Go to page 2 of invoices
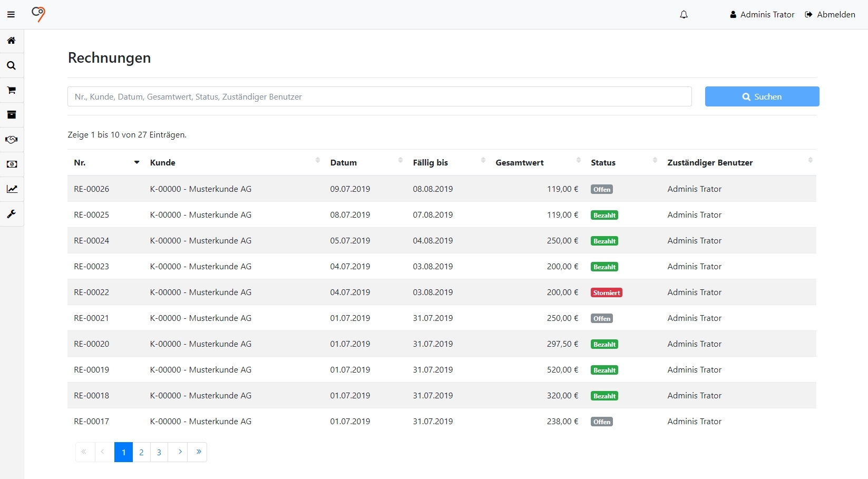This screenshot has height=479, width=868. point(141,452)
